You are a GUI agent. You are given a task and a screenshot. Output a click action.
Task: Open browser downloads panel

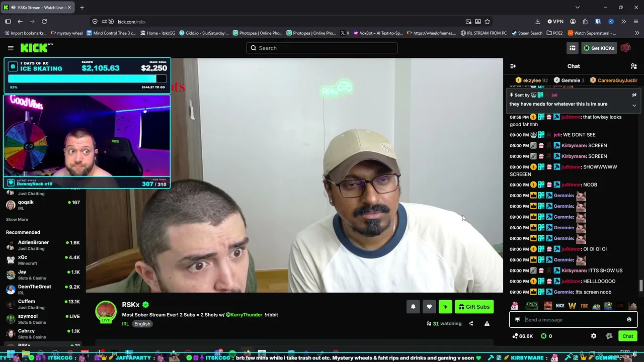(538, 22)
